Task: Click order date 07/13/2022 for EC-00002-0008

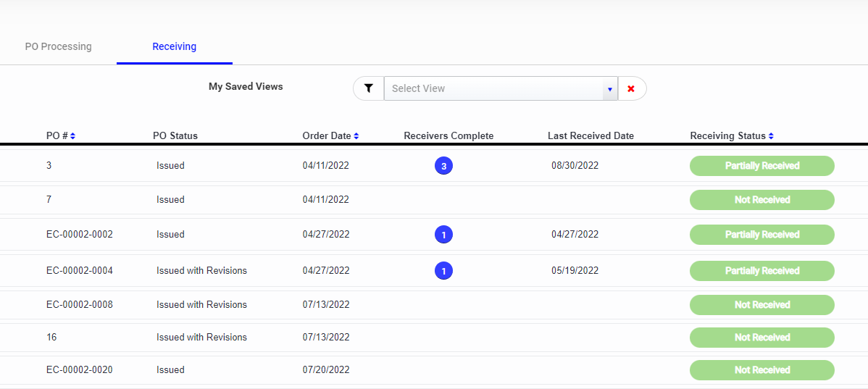Action: click(x=326, y=305)
